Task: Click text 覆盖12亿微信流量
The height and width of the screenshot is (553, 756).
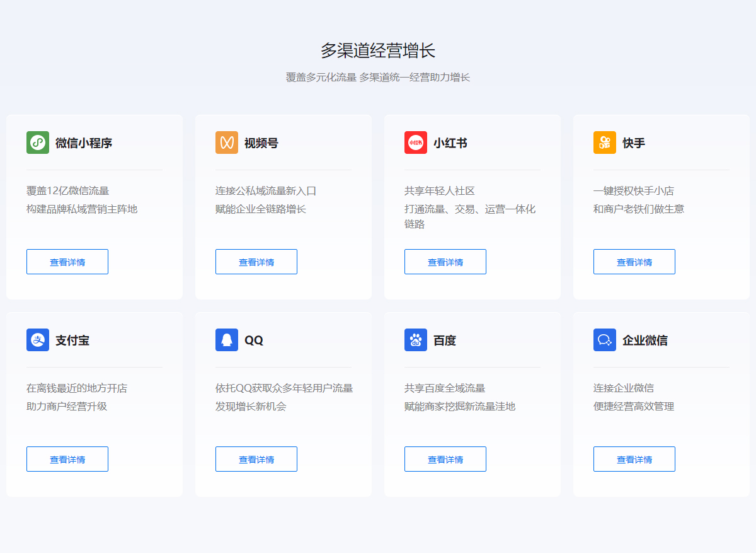Action: click(68, 191)
